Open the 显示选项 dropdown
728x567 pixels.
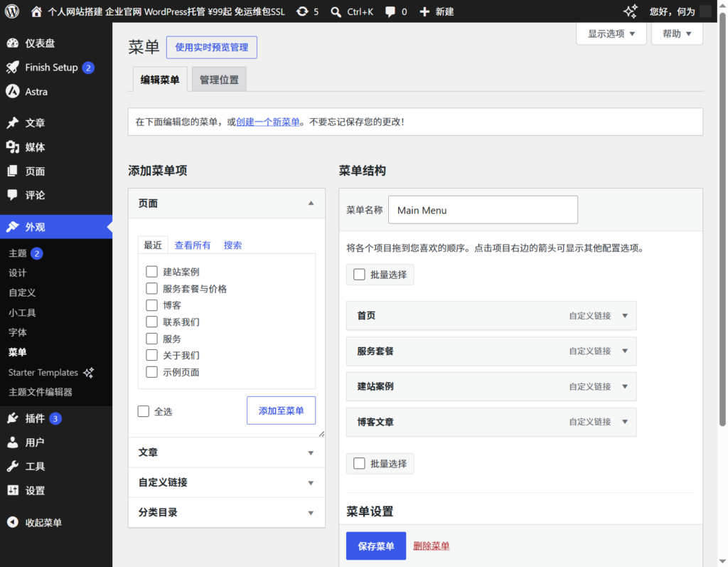[611, 33]
